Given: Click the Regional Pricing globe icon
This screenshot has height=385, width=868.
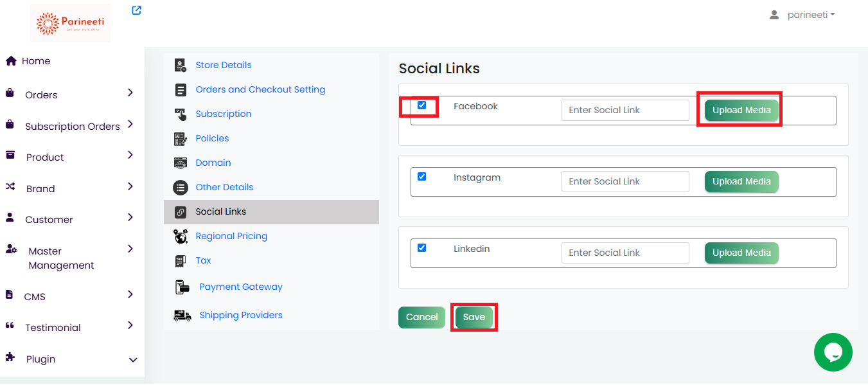Looking at the screenshot, I should point(181,236).
